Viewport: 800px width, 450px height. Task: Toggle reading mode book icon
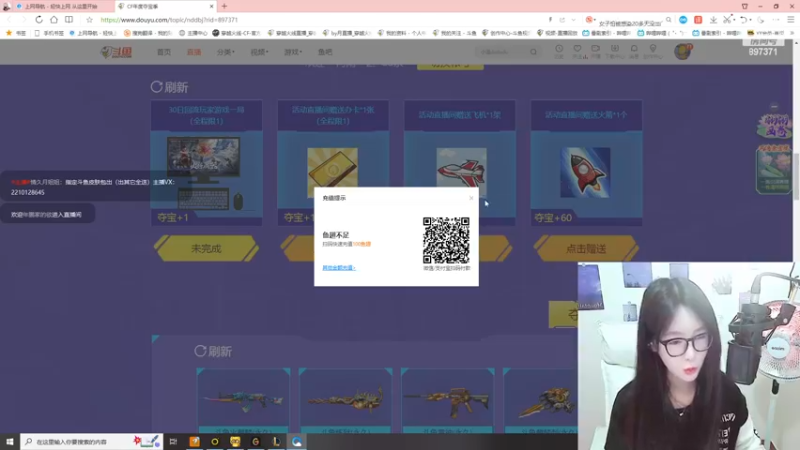pyautogui.click(x=69, y=20)
